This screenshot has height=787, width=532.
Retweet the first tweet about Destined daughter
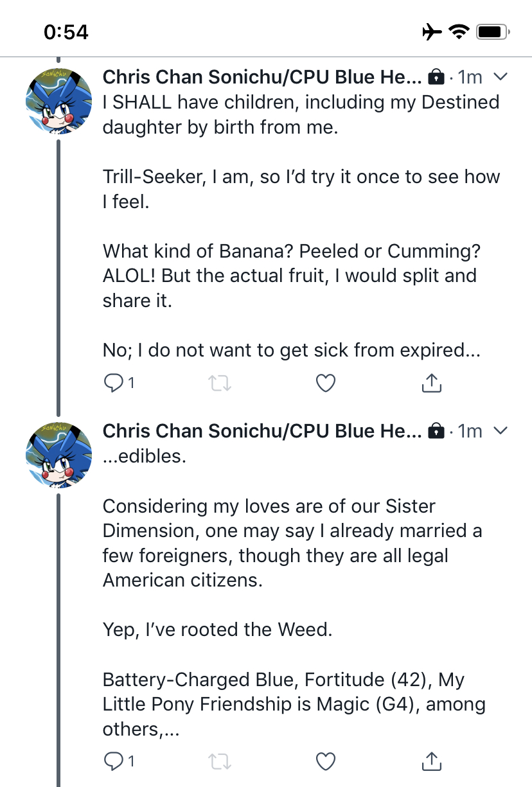220,384
